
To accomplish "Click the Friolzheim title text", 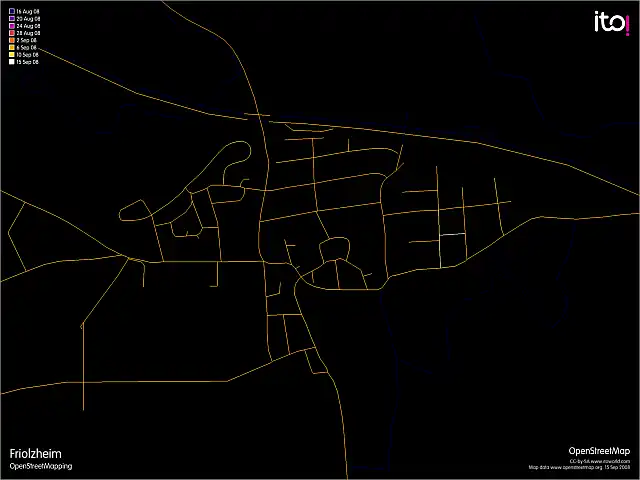I will tap(35, 453).
